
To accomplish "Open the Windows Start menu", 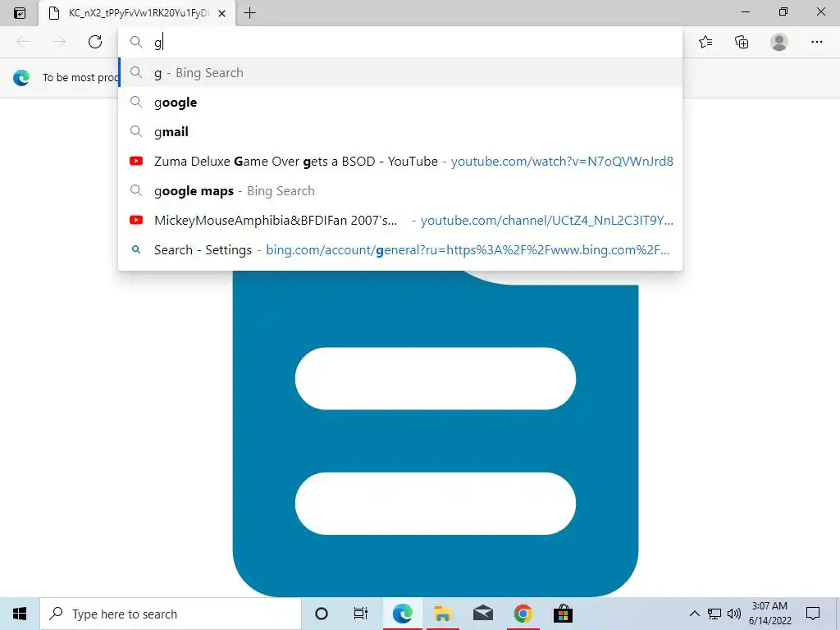I will point(20,614).
